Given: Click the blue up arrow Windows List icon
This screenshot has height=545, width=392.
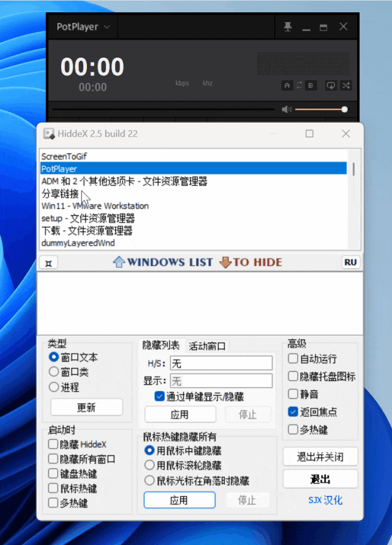Looking at the screenshot, I should (x=119, y=262).
